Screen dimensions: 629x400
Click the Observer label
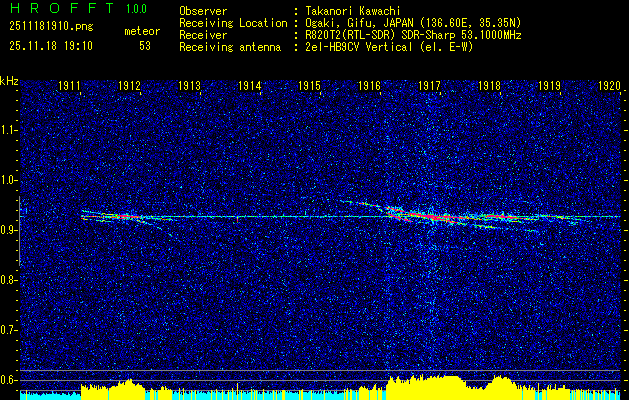[x=203, y=11]
